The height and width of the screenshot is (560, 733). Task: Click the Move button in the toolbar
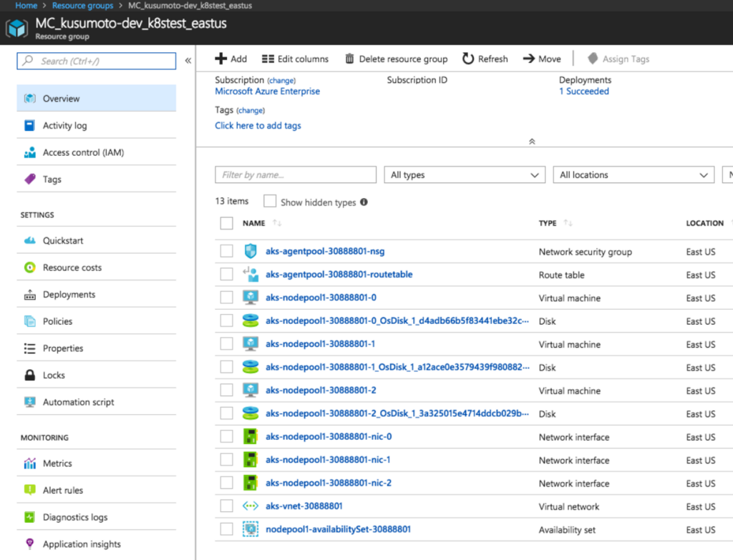pyautogui.click(x=542, y=59)
